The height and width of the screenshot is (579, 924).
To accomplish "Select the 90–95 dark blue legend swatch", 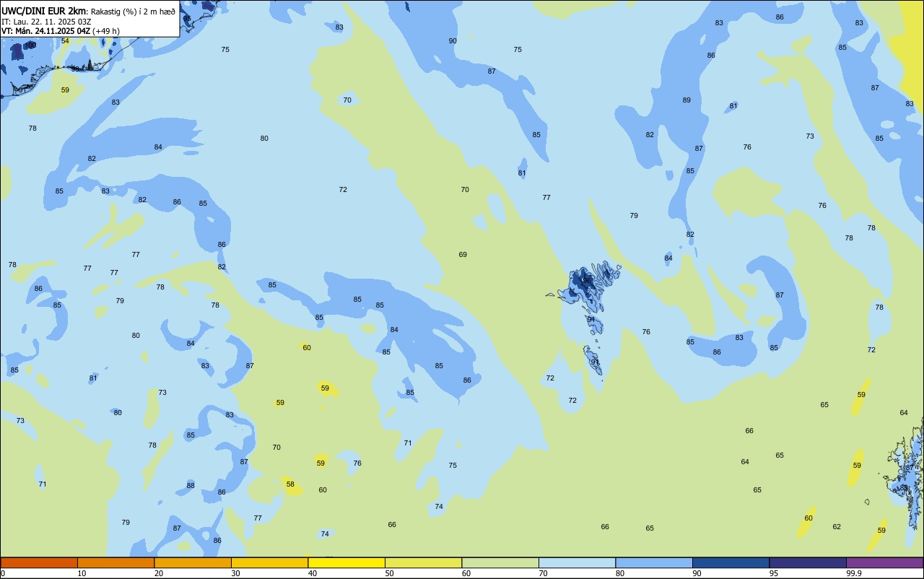I will [731, 562].
